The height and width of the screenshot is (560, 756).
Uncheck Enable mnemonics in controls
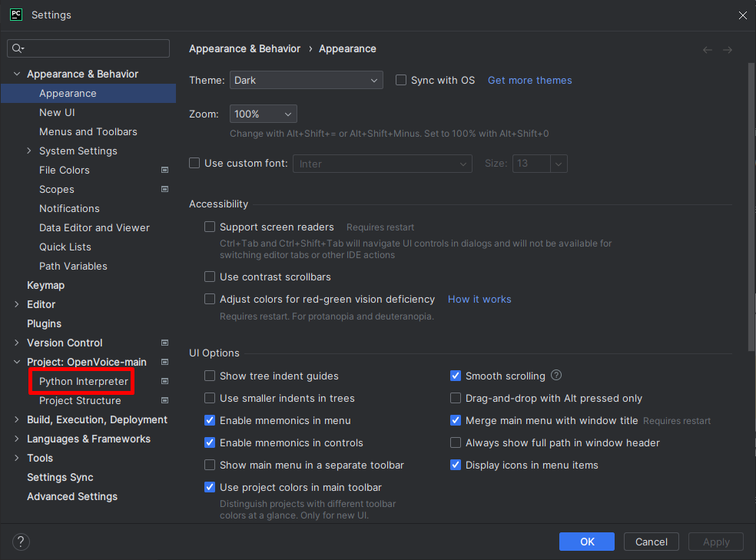tap(210, 442)
